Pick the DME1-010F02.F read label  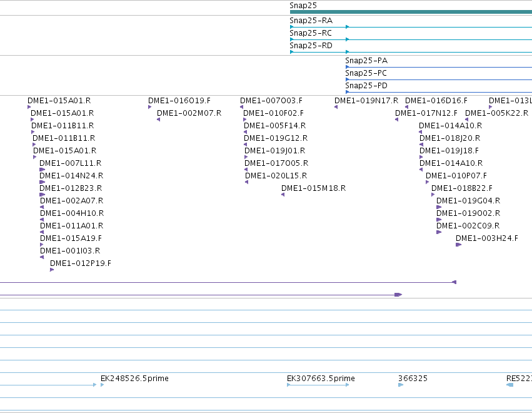tap(273, 113)
